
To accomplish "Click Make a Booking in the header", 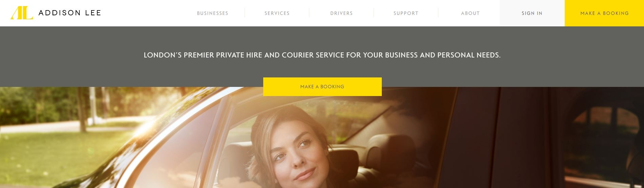I will click(604, 13).
